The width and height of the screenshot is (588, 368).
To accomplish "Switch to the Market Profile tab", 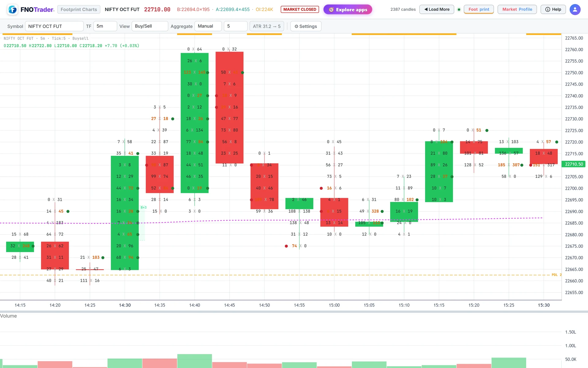I will (x=517, y=10).
